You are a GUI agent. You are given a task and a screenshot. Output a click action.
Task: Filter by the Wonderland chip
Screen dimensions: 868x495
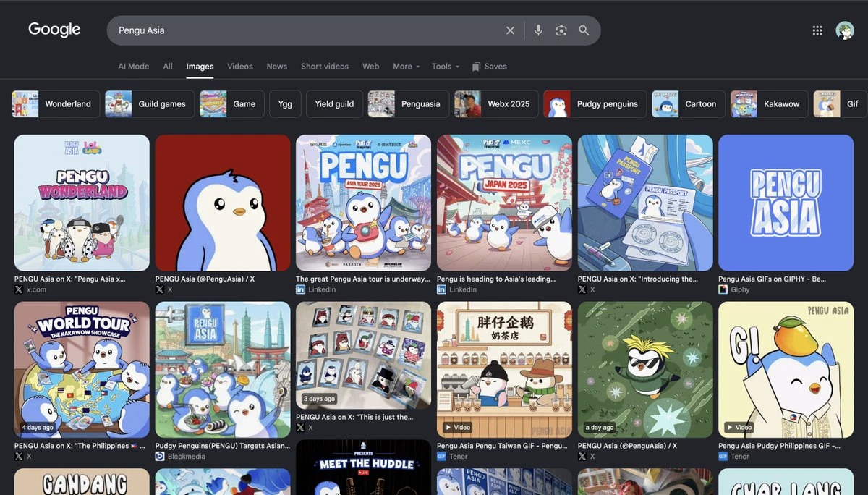[56, 104]
